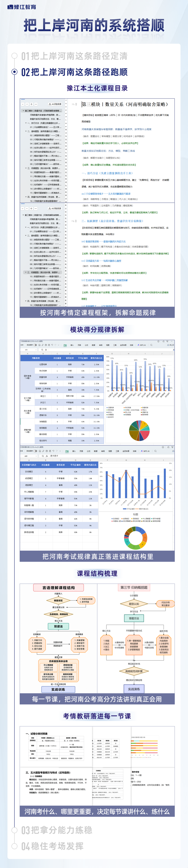Viewport: 188px width, 868px height.
Task: Select 三、拓展题型 highlighted item in lower outline
Action: click(x=42, y=272)
